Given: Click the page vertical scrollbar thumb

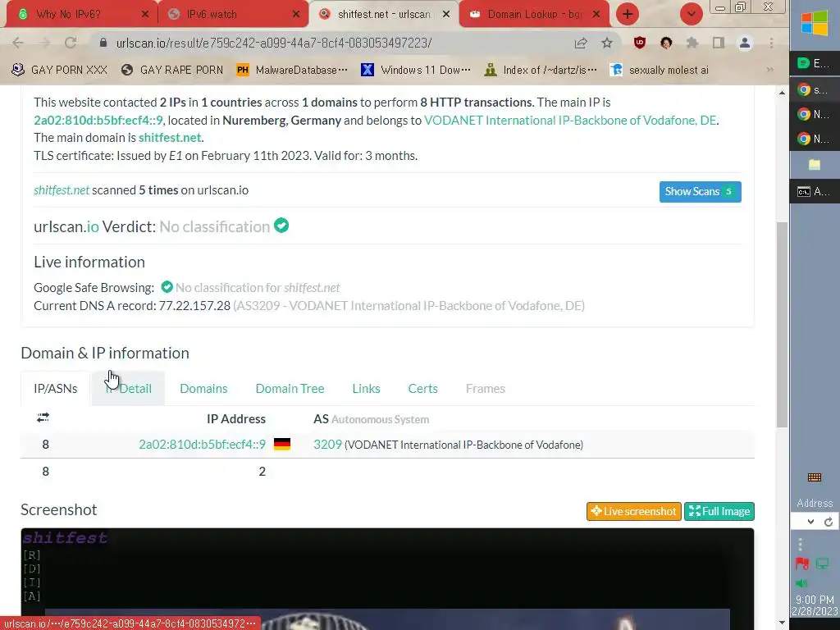Looking at the screenshot, I should click(782, 324).
